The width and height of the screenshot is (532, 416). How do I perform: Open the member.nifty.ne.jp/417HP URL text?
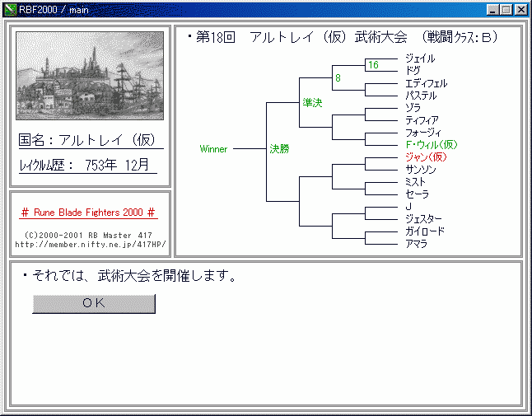(x=90, y=244)
